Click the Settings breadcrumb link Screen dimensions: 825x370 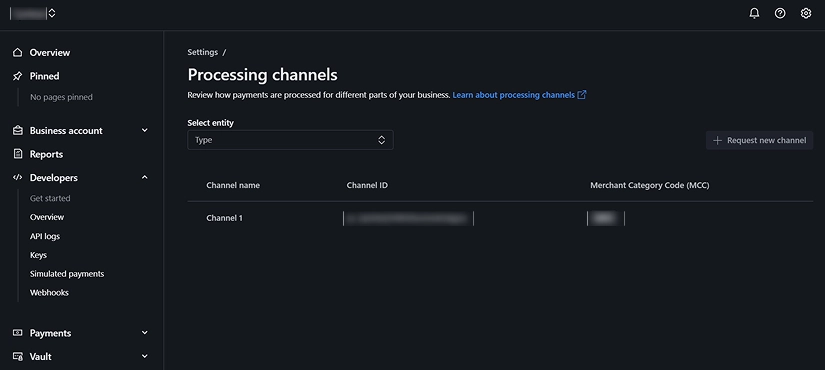click(203, 52)
